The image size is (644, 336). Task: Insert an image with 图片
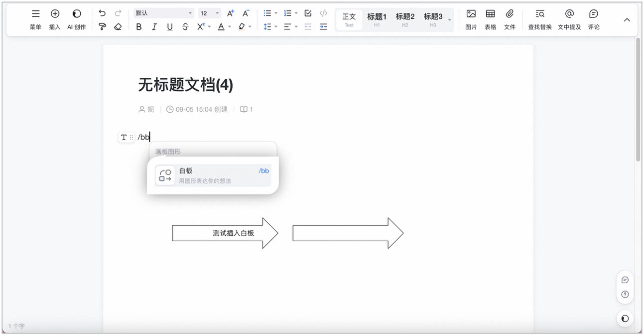tap(471, 20)
